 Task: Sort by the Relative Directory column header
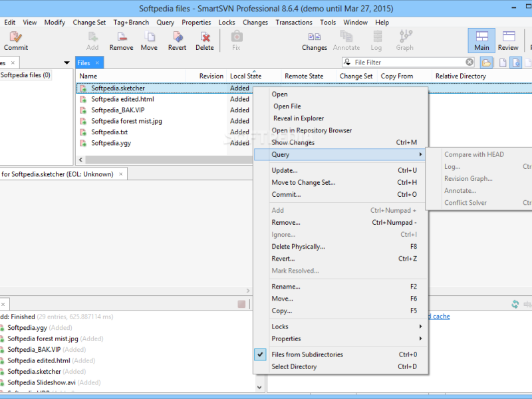tap(481, 76)
